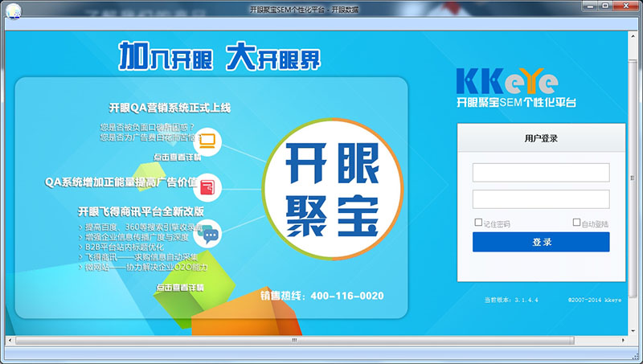Focus the username input field
This screenshot has width=643, height=364.
tap(541, 173)
